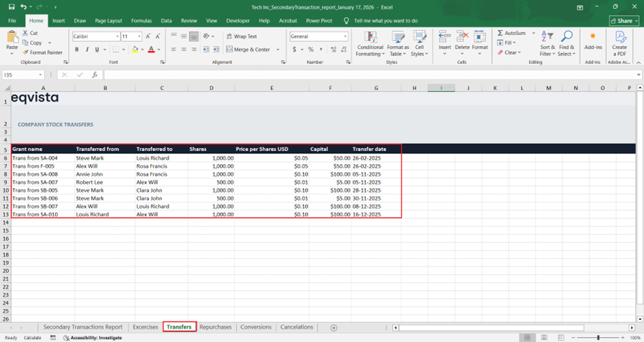Toggle Italic formatting
The image size is (644, 342).
87,49
